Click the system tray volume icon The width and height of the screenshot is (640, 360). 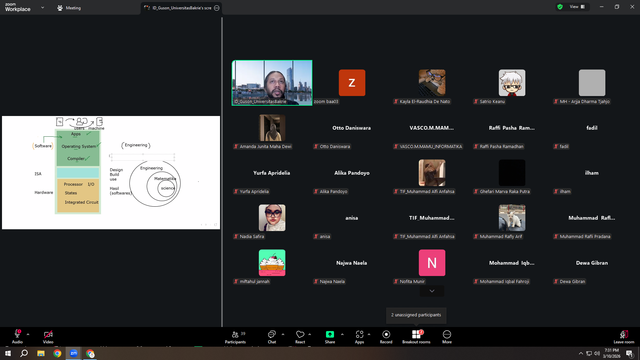point(597,353)
